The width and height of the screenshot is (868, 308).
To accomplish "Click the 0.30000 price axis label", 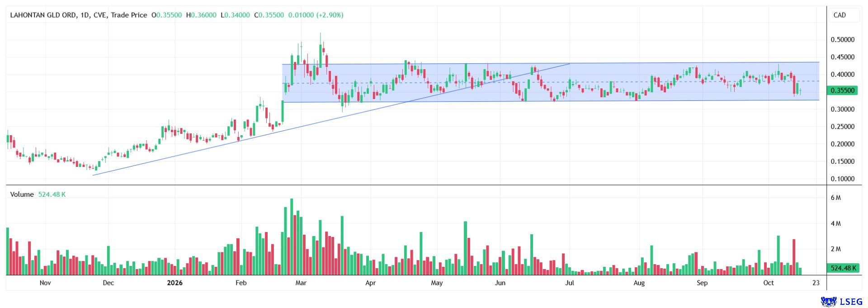I will pos(843,109).
